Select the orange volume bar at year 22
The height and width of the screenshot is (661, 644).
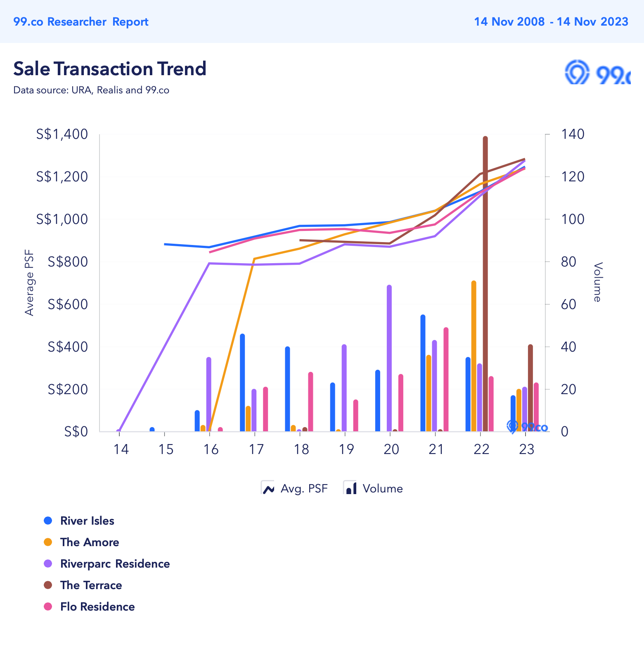[474, 356]
